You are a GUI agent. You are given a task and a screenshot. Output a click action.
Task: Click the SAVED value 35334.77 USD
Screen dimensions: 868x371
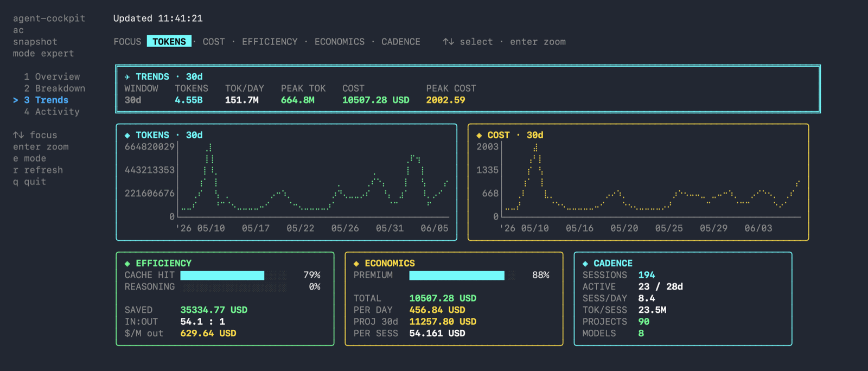(214, 310)
